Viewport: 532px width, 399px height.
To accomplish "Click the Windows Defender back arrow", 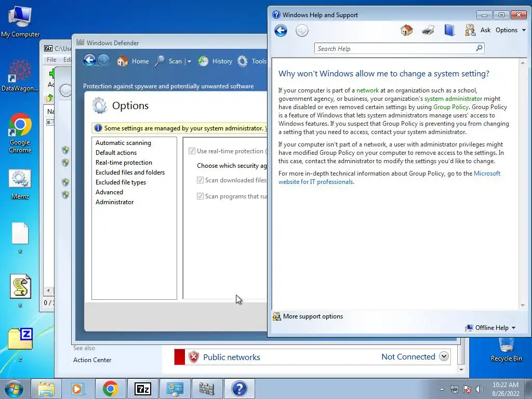I will tap(89, 61).
